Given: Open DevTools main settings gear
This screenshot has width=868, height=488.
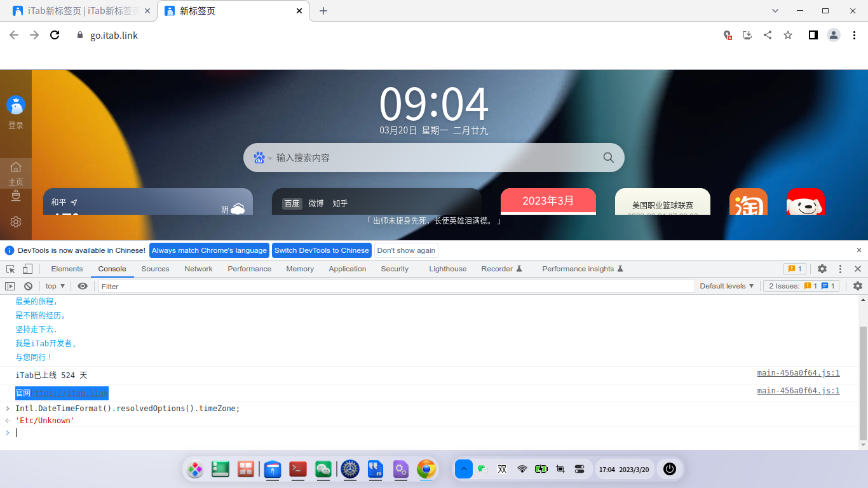Looking at the screenshot, I should click(822, 269).
